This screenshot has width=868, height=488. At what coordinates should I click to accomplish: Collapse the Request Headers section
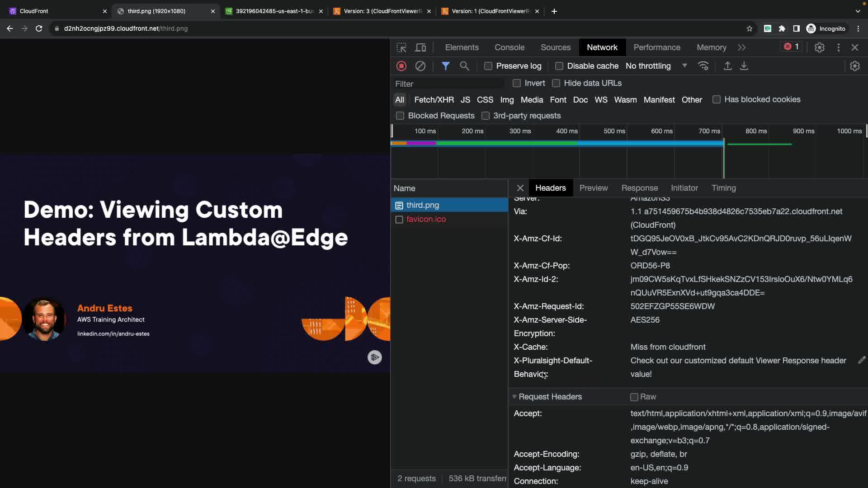tap(514, 397)
